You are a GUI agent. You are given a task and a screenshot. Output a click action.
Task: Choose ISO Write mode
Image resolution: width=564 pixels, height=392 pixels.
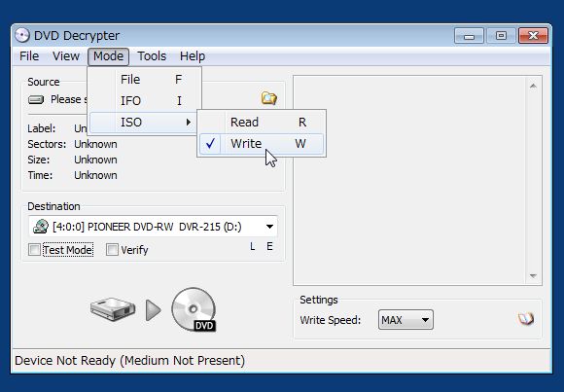click(262, 144)
